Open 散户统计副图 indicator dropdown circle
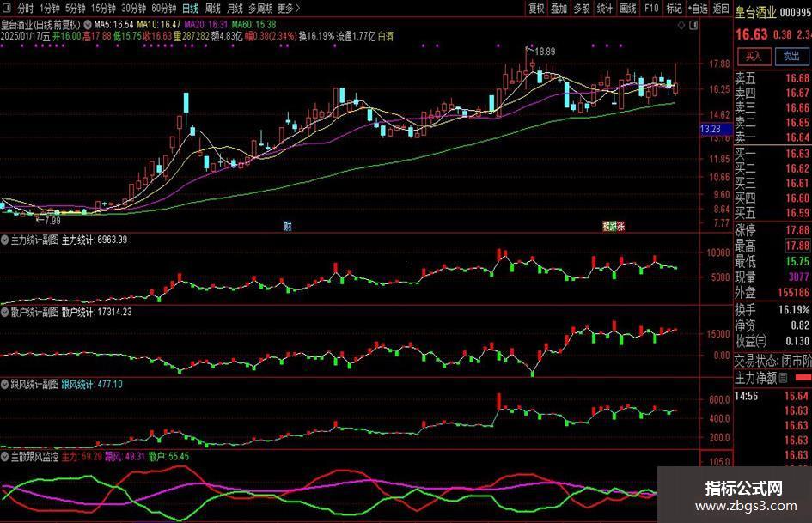 [5, 313]
